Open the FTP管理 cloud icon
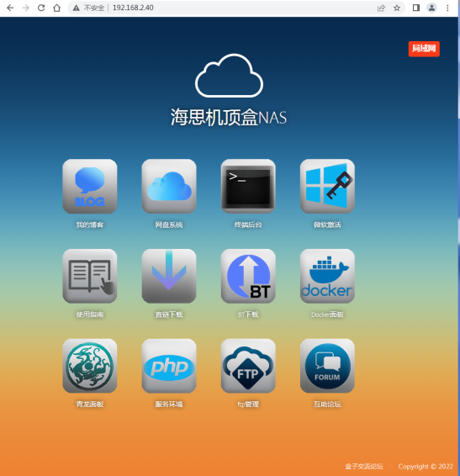 tap(248, 366)
